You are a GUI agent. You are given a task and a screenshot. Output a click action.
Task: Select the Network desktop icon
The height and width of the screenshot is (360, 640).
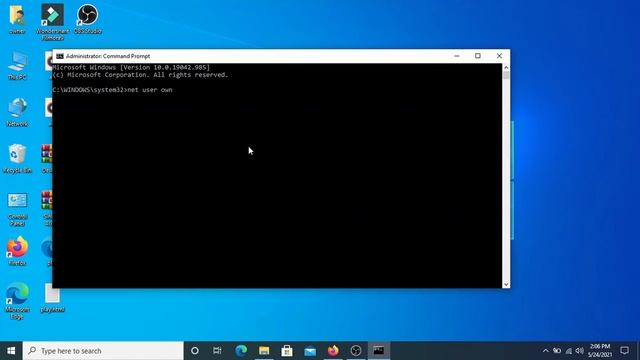coord(17,112)
